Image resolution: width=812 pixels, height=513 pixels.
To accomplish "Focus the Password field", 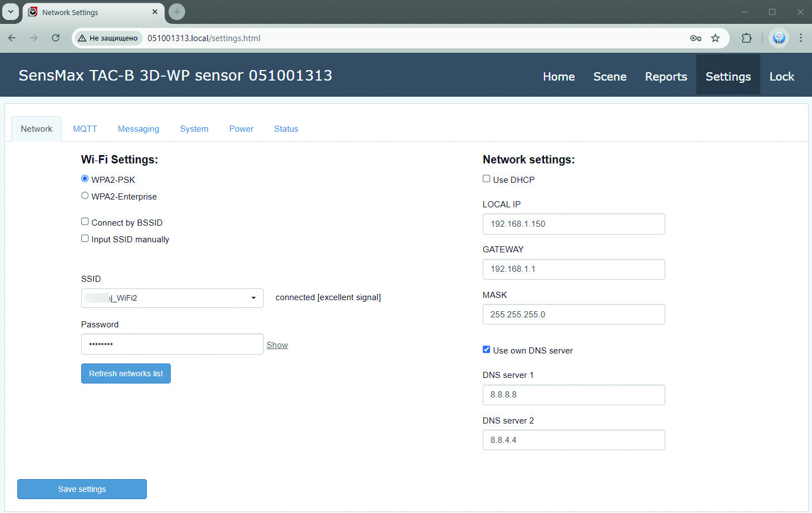I will 172,344.
